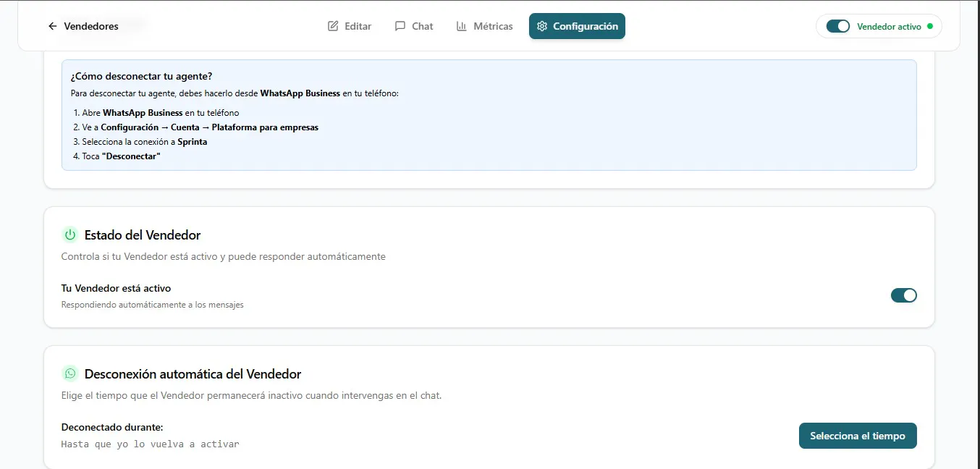980x469 pixels.
Task: Click the Para desconectar tu agente sentence
Action: [x=235, y=93]
